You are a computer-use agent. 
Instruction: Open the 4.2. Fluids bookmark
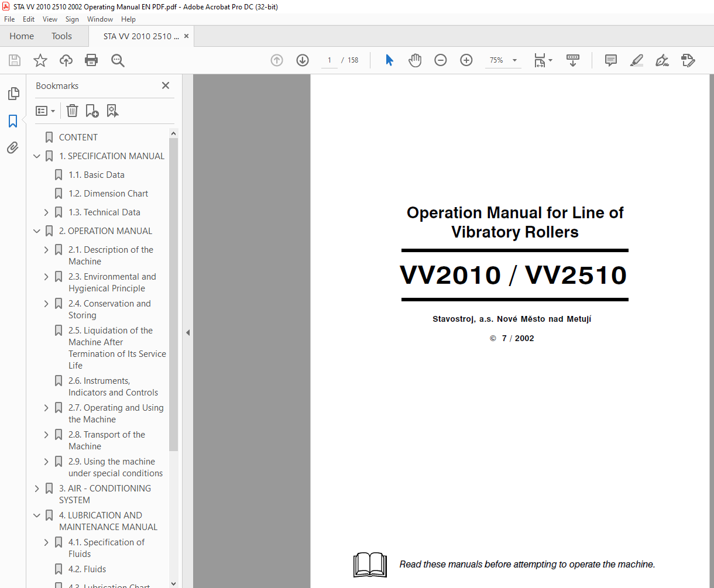[x=87, y=569]
